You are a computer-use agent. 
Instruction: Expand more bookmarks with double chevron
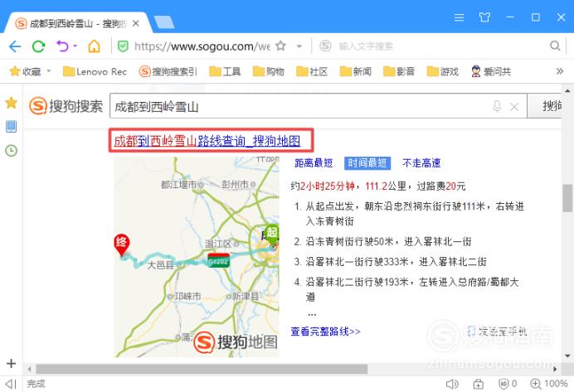[559, 71]
